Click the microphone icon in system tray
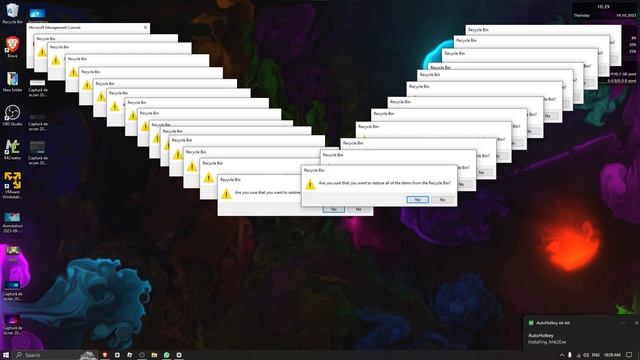 point(570,355)
